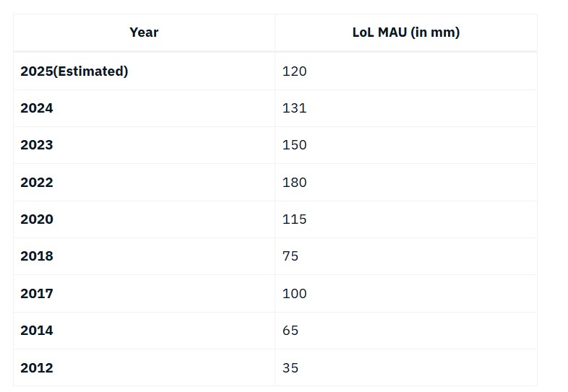Select the 2012 year cell
This screenshot has width=568, height=392.
(x=145, y=367)
